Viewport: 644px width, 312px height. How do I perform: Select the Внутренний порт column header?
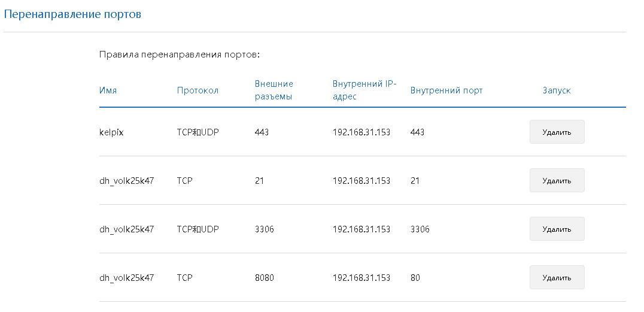click(x=446, y=90)
